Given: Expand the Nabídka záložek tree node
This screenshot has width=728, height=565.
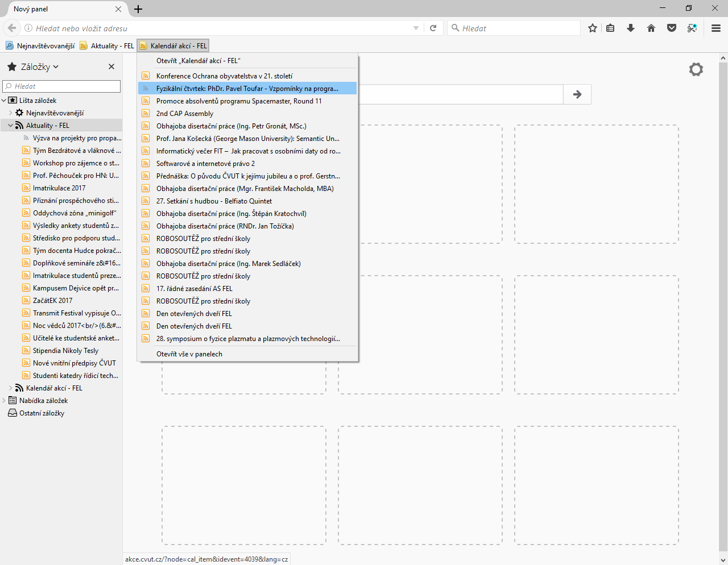Looking at the screenshot, I should coord(4,401).
